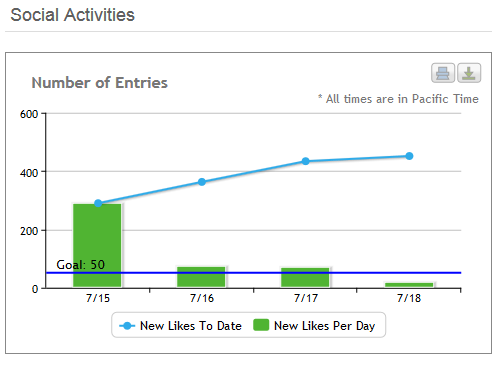
Task: Click the blue legend line marker
Action: pos(127,326)
